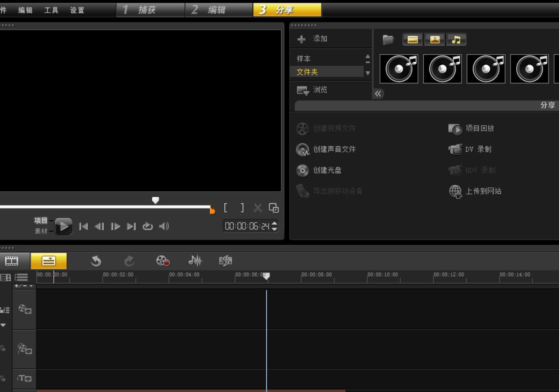Click the greyed-out redo arrow
The height and width of the screenshot is (392, 559).
[129, 261]
